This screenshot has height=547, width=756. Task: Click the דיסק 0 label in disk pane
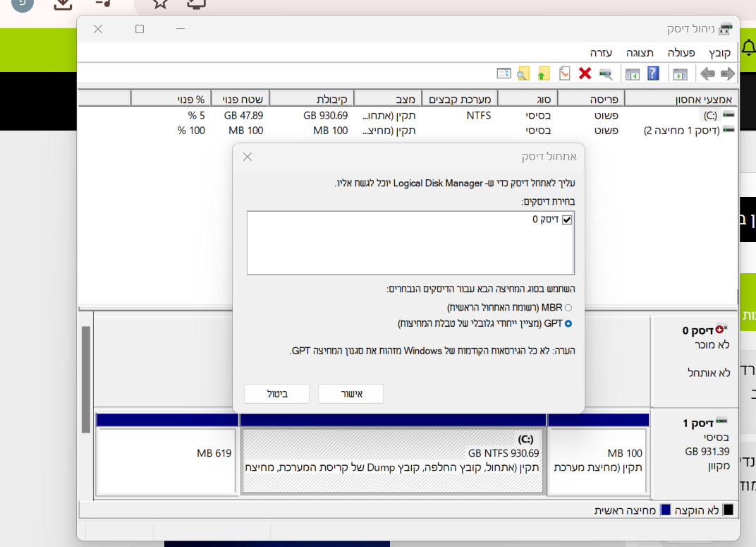pos(697,330)
